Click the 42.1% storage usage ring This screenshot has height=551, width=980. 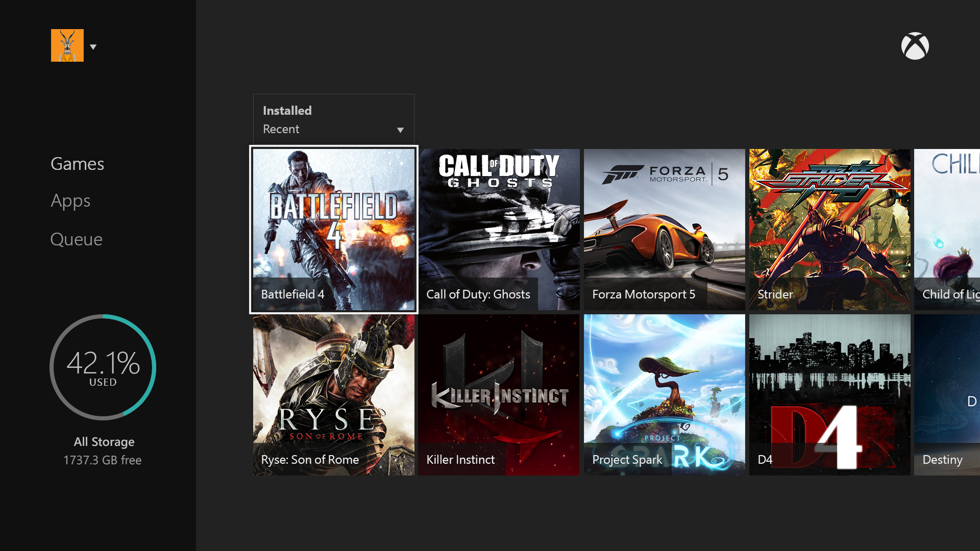[103, 367]
